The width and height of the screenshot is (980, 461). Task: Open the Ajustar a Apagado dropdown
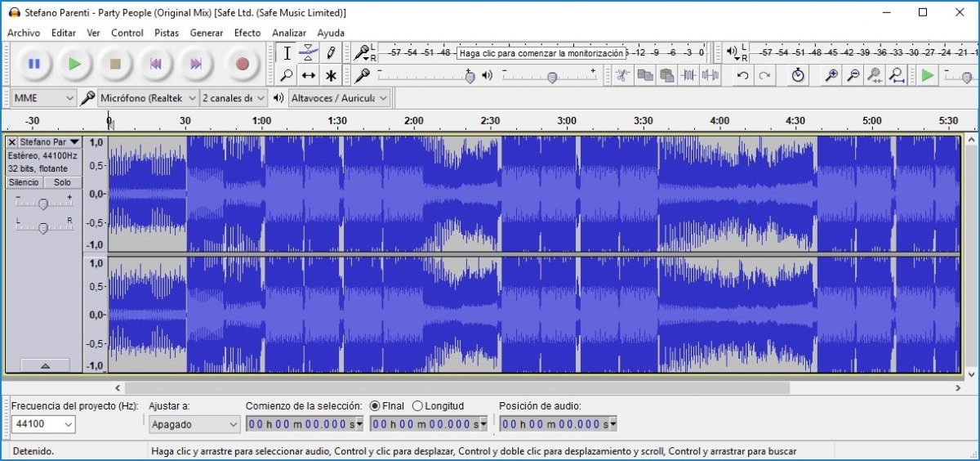coord(194,424)
